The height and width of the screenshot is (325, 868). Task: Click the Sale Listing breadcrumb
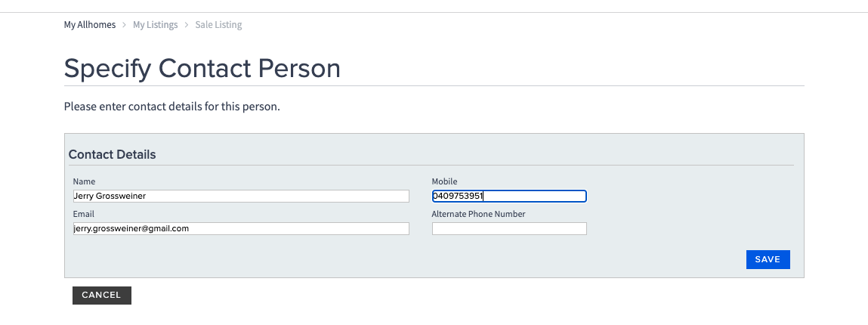pos(218,25)
